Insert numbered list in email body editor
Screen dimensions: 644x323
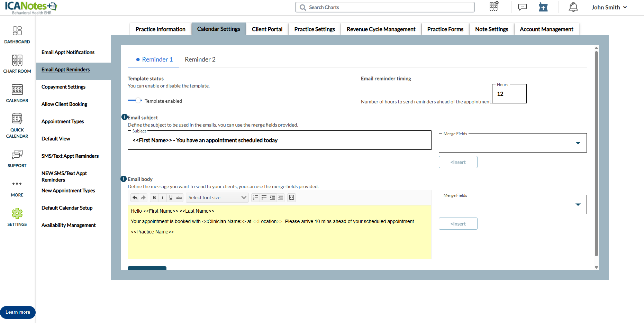tap(256, 197)
